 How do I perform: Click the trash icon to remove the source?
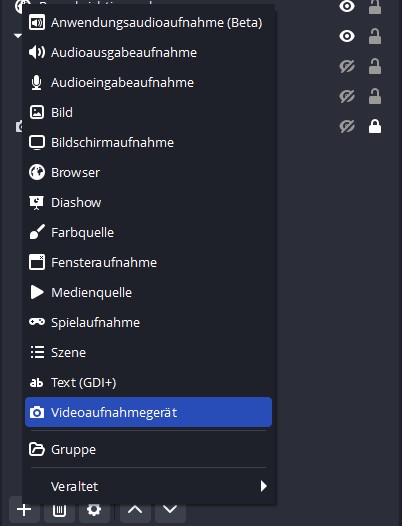pyautogui.click(x=59, y=510)
